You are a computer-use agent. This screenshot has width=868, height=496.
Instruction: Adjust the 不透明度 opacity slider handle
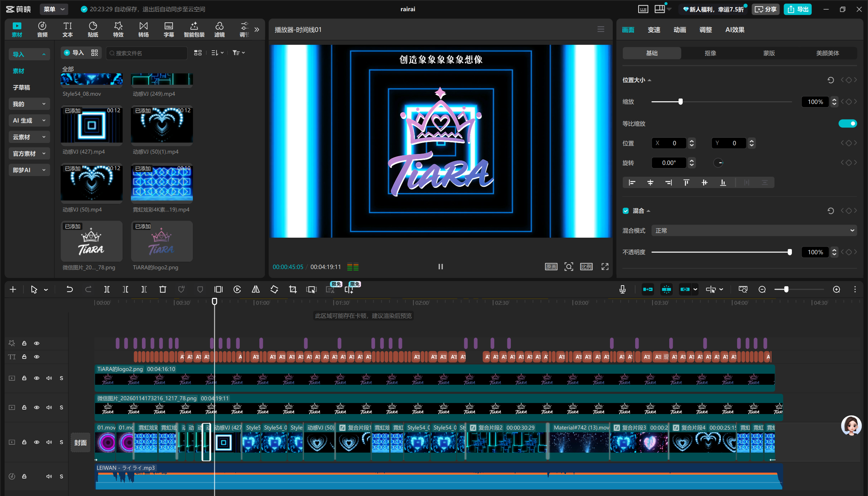(789, 252)
